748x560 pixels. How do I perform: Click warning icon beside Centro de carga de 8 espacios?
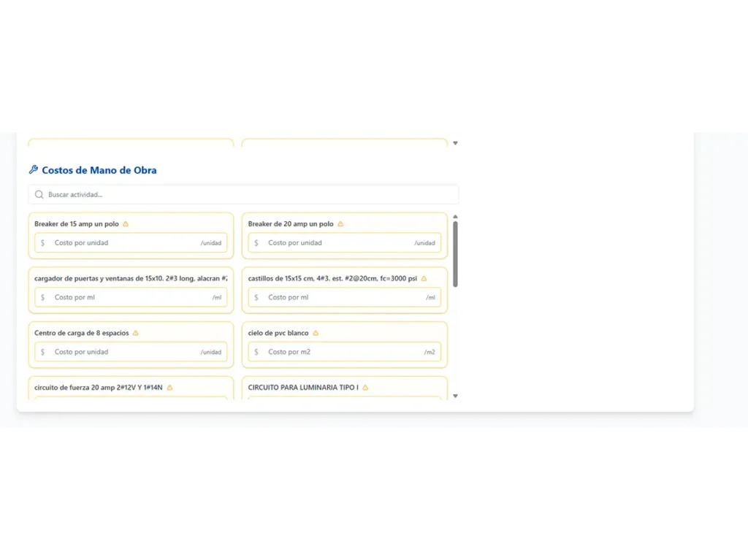[136, 333]
